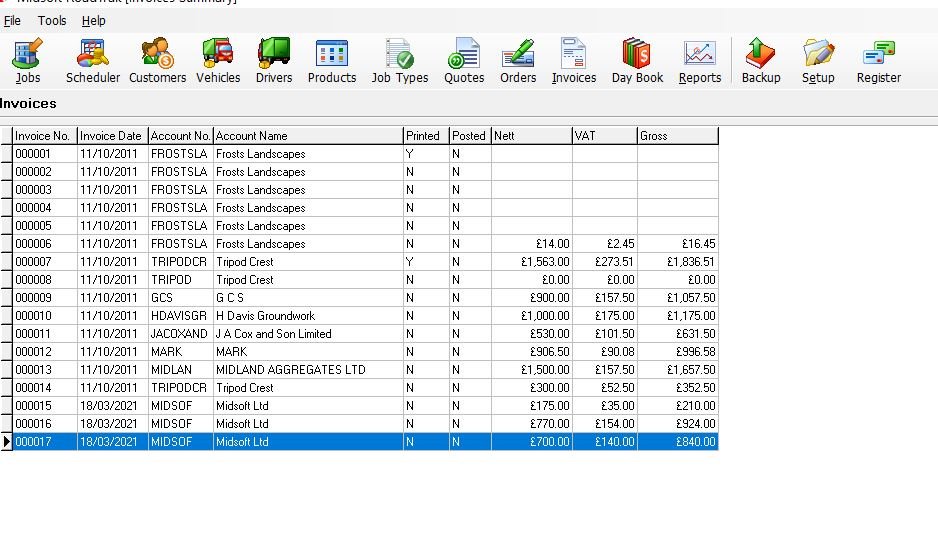Click account number HDAVISGR

pyautogui.click(x=181, y=315)
